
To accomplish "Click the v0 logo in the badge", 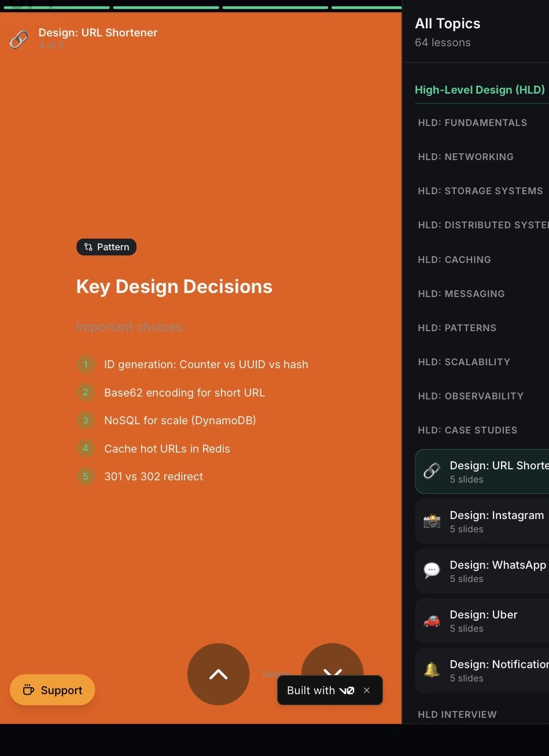I will (x=347, y=690).
